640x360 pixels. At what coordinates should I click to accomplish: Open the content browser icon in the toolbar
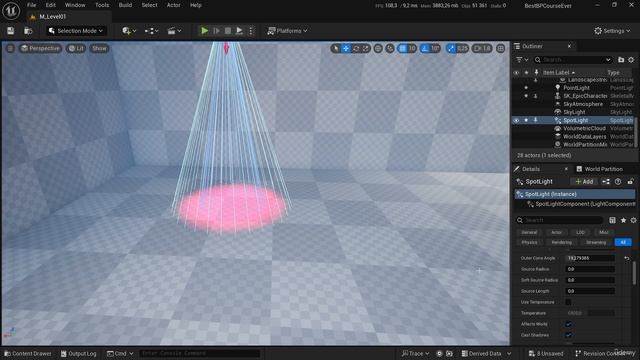[x=28, y=31]
